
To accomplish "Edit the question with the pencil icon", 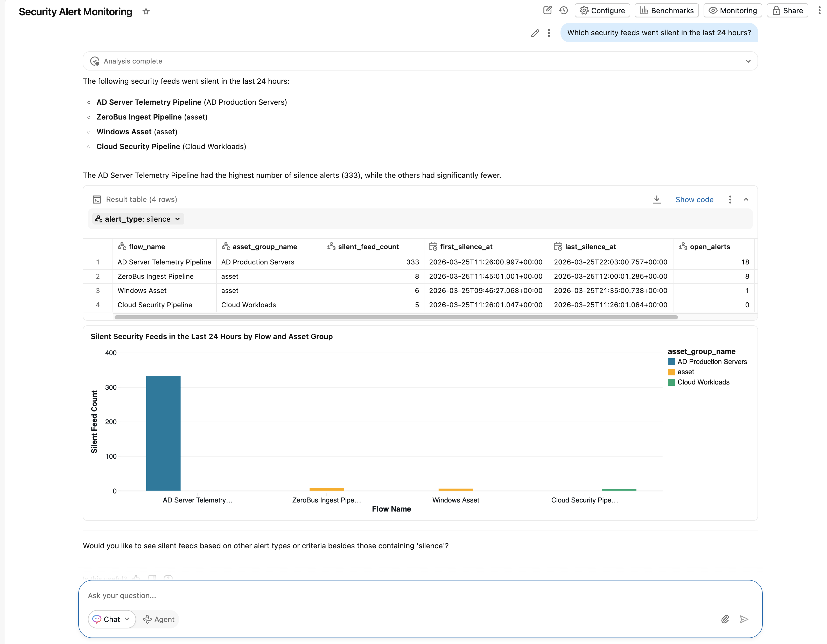I will point(535,33).
